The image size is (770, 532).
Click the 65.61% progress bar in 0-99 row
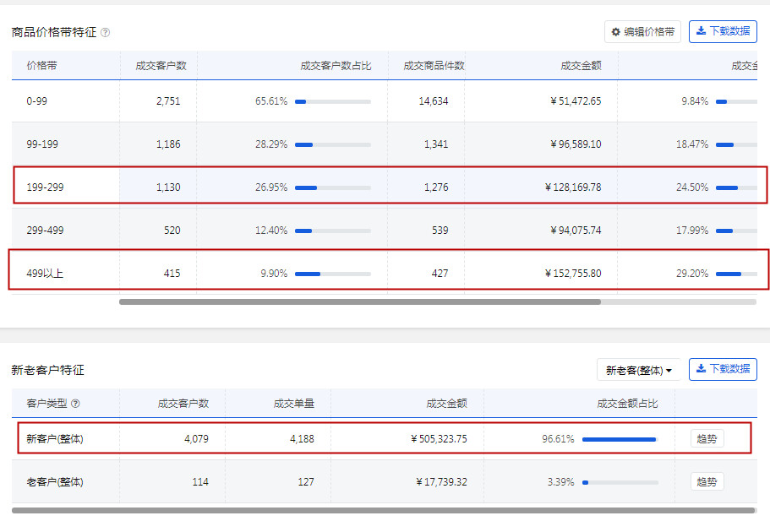coord(332,101)
